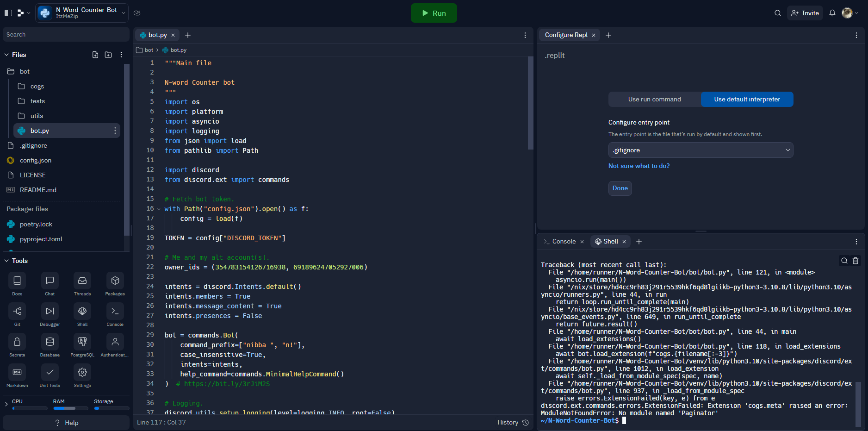Open the user avatar menu

(847, 13)
